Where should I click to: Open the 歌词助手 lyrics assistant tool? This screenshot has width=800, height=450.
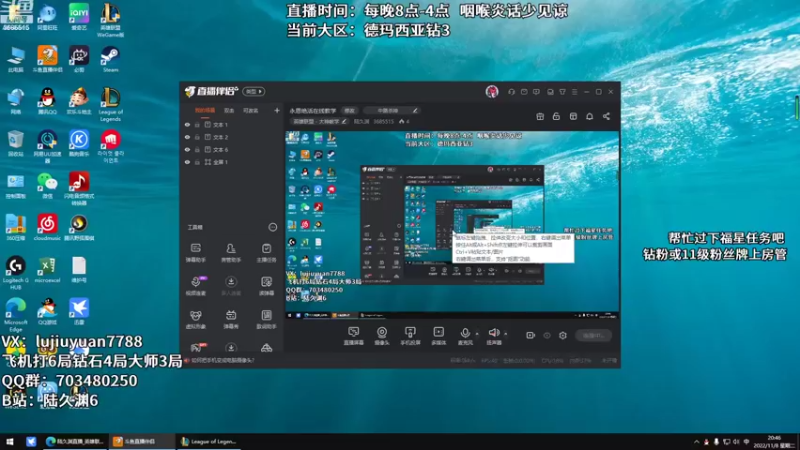pyautogui.click(x=266, y=319)
